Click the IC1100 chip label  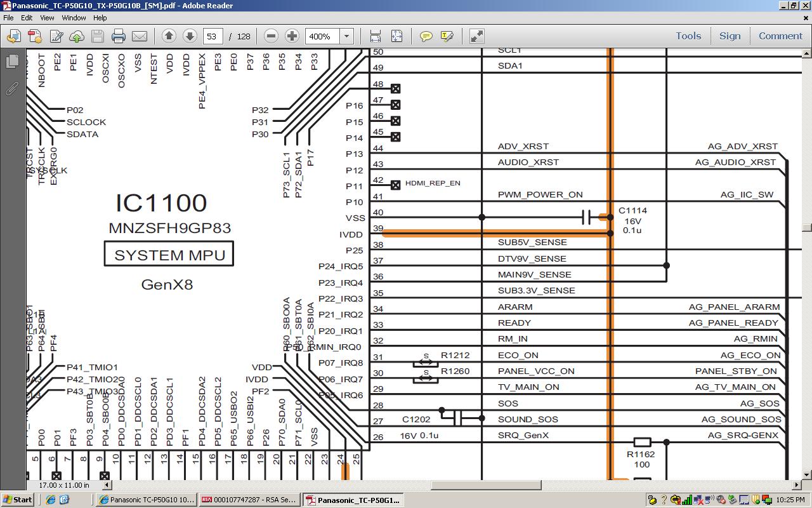161,203
